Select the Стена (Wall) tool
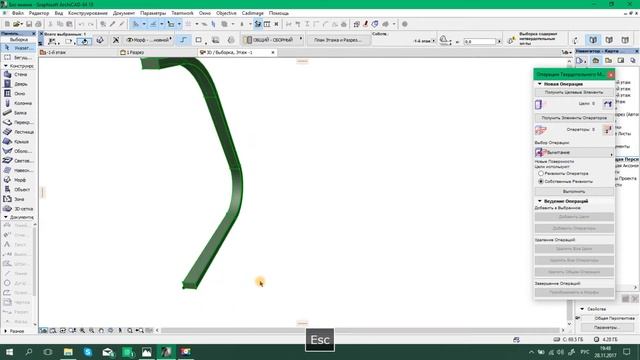This screenshot has width=640, height=360. (18, 74)
